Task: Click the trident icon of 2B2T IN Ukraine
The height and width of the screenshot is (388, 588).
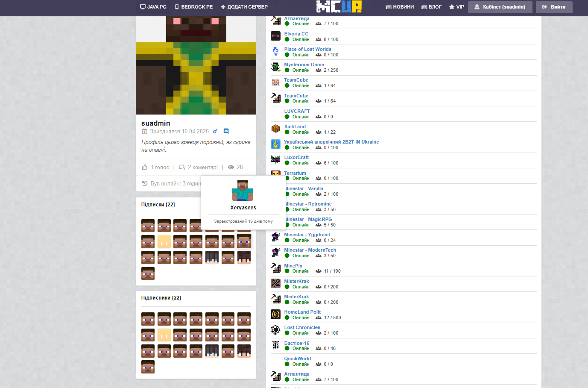Action: (x=275, y=144)
